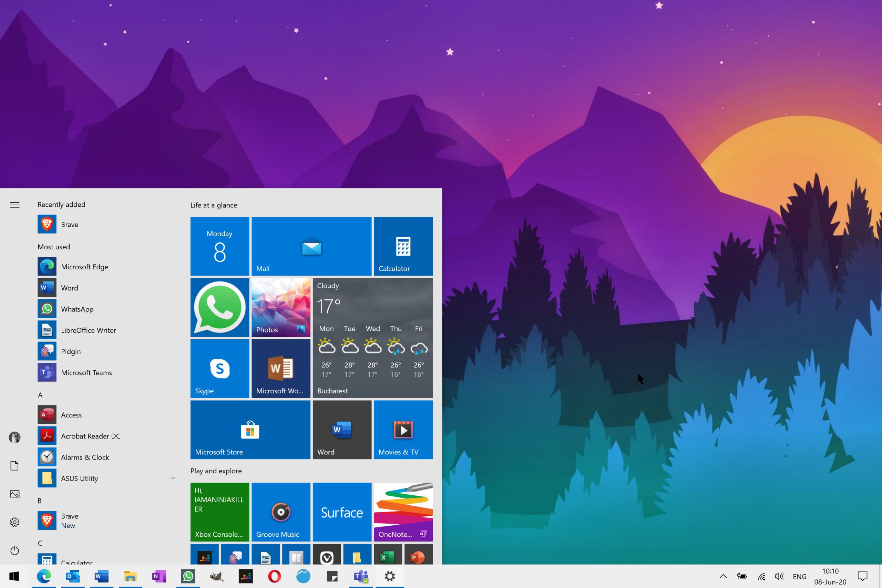Open the Action Center notifications icon

coord(863,576)
